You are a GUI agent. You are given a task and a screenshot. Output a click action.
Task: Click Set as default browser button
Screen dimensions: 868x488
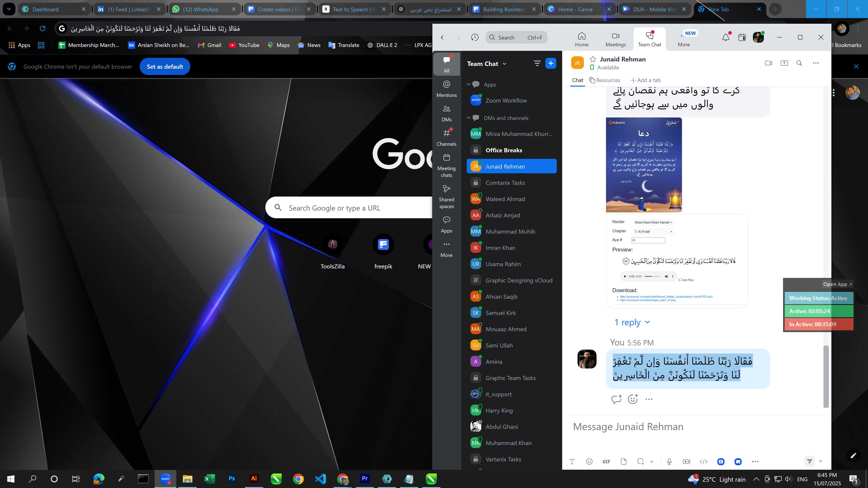coord(165,66)
